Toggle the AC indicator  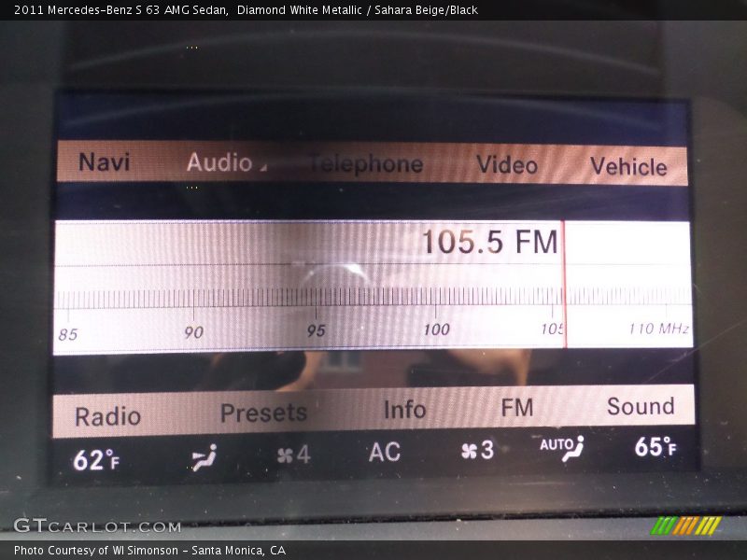click(x=385, y=452)
